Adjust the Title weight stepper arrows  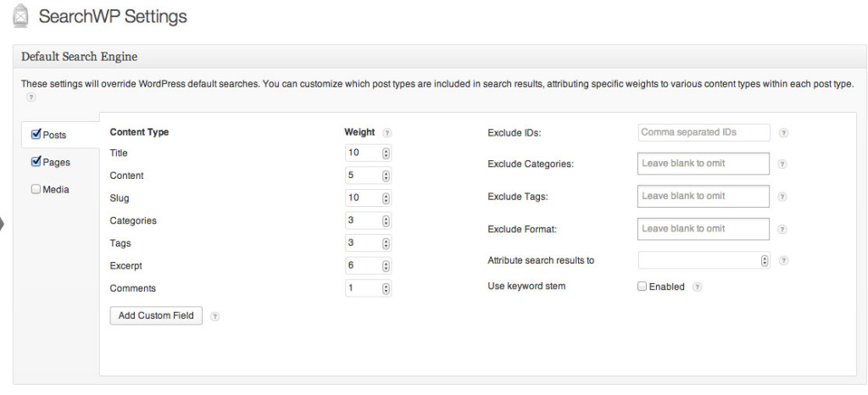(386, 153)
